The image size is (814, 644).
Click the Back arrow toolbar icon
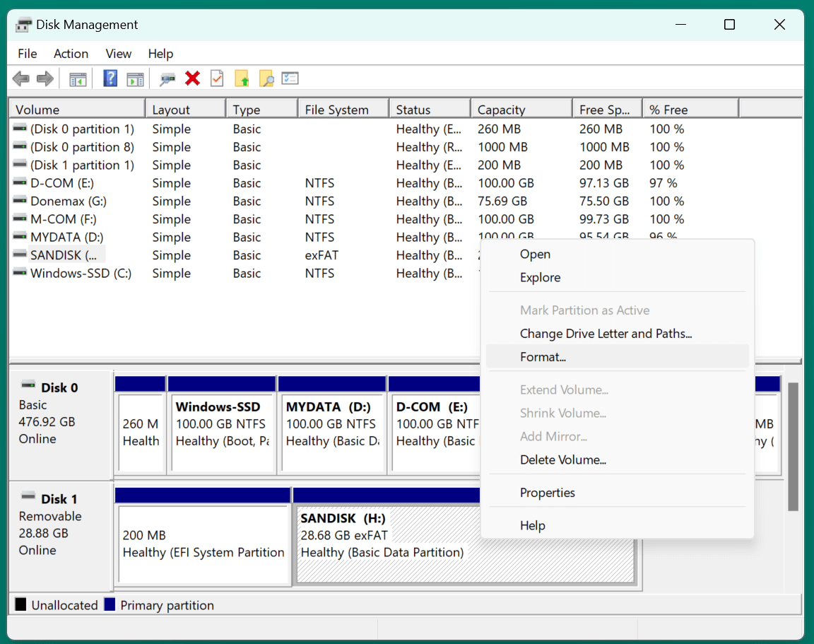20,78
